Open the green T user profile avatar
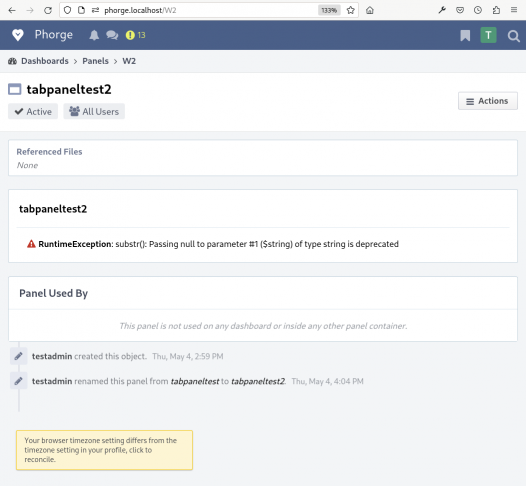 [488, 35]
